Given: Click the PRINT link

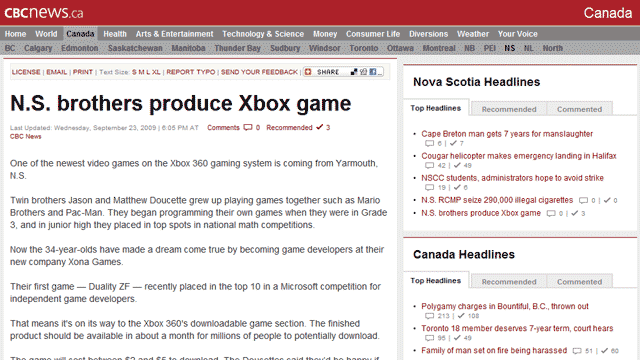Looking at the screenshot, I should tap(83, 72).
